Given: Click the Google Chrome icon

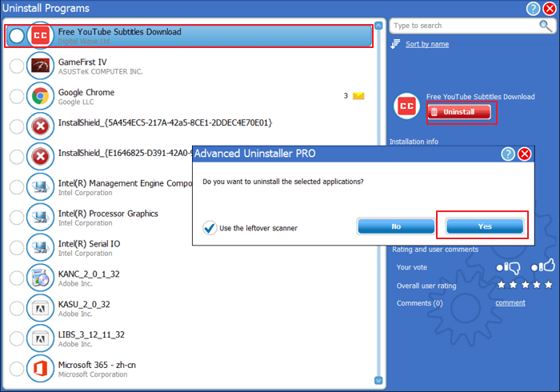Looking at the screenshot, I should 40,96.
